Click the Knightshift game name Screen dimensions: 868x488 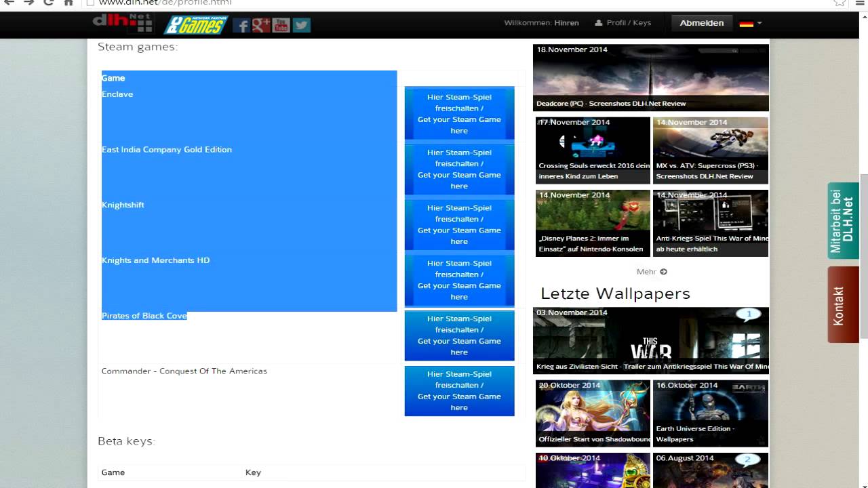123,205
